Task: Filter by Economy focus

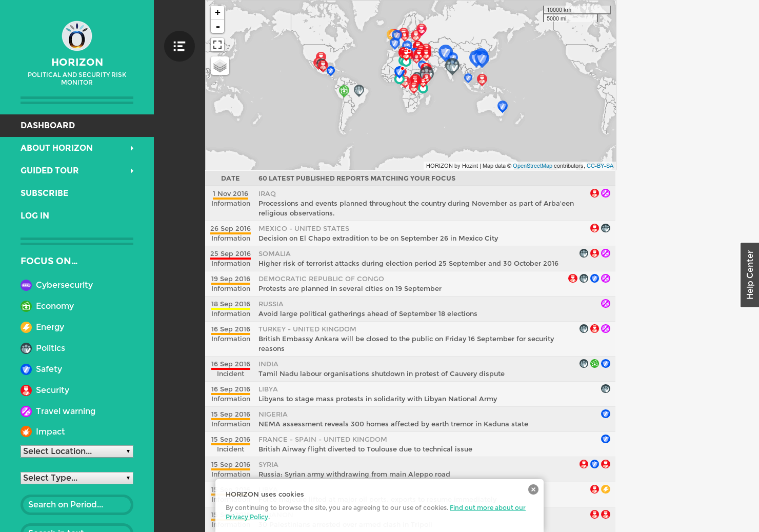Action: pyautogui.click(x=55, y=306)
